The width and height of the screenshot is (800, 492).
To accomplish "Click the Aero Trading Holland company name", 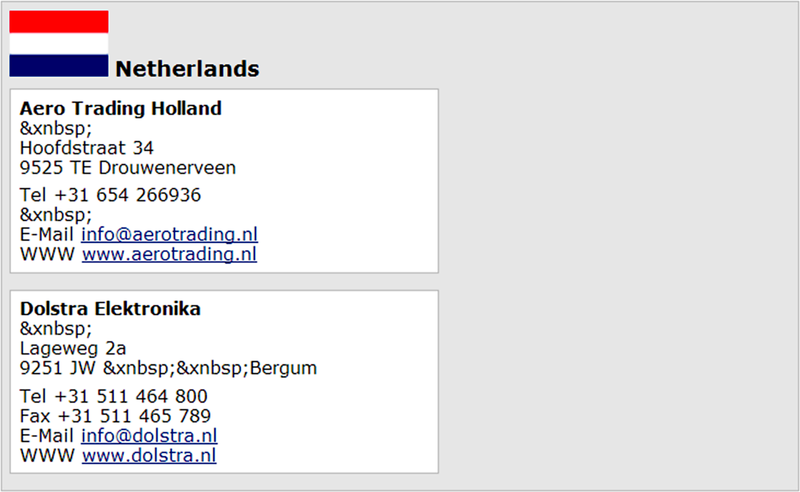I will (x=120, y=108).
